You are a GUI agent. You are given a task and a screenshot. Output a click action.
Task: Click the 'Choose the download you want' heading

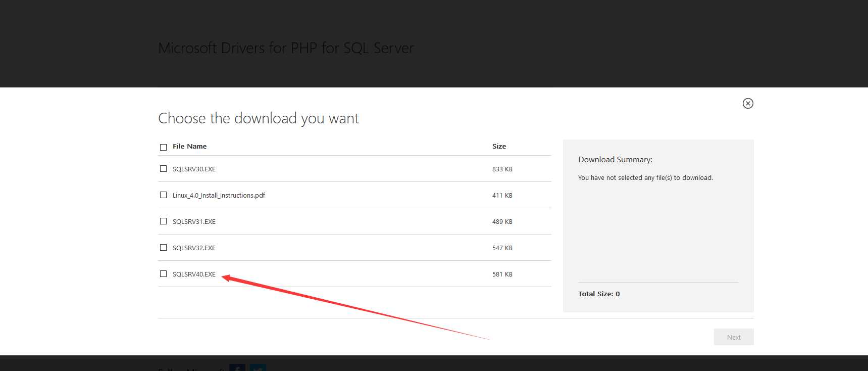(x=259, y=118)
